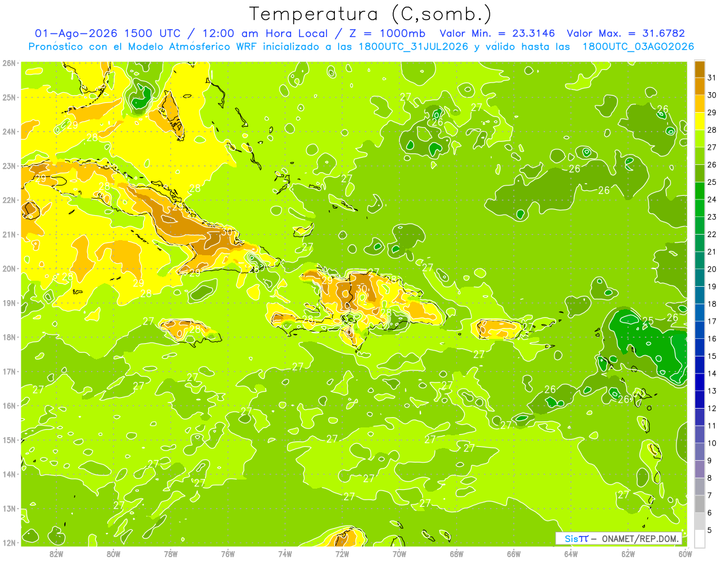Click the '21N' latitude axis label
The height and width of the screenshot is (562, 728).
coord(9,234)
